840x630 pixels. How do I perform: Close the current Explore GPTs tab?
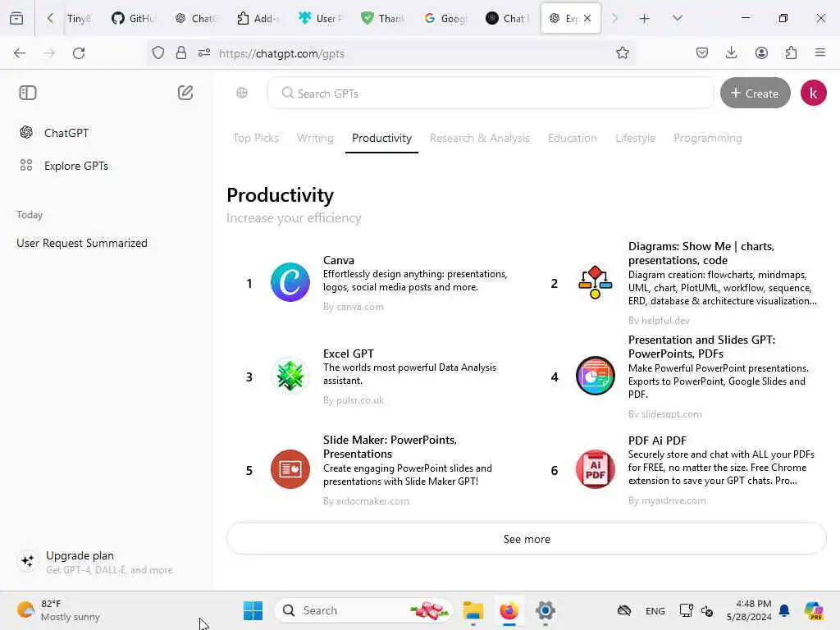point(587,18)
